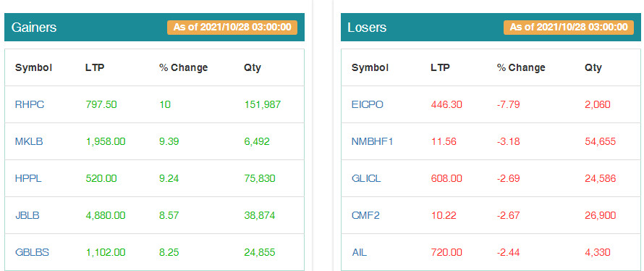
Task: Click EICPO percent change -7.79
Action: click(x=509, y=104)
